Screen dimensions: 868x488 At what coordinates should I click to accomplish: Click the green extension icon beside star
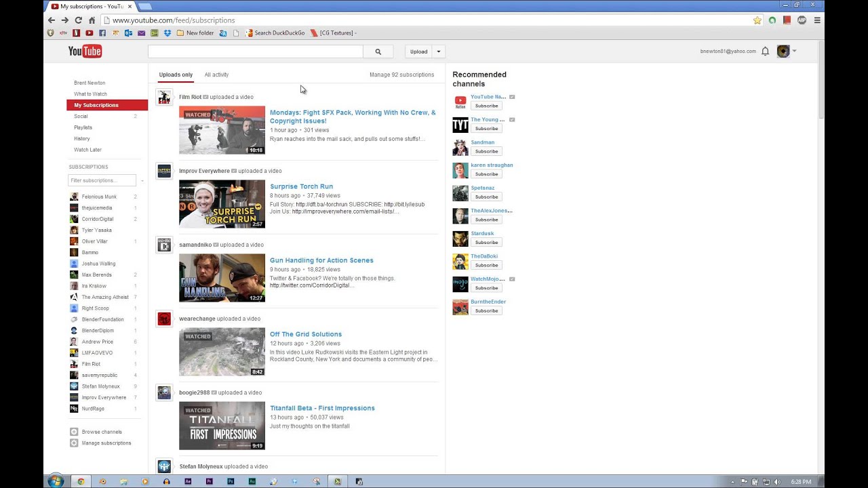pyautogui.click(x=772, y=20)
